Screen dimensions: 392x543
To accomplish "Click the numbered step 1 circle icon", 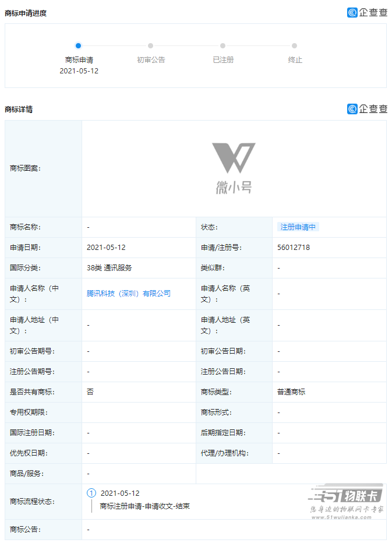I will pyautogui.click(x=91, y=493).
